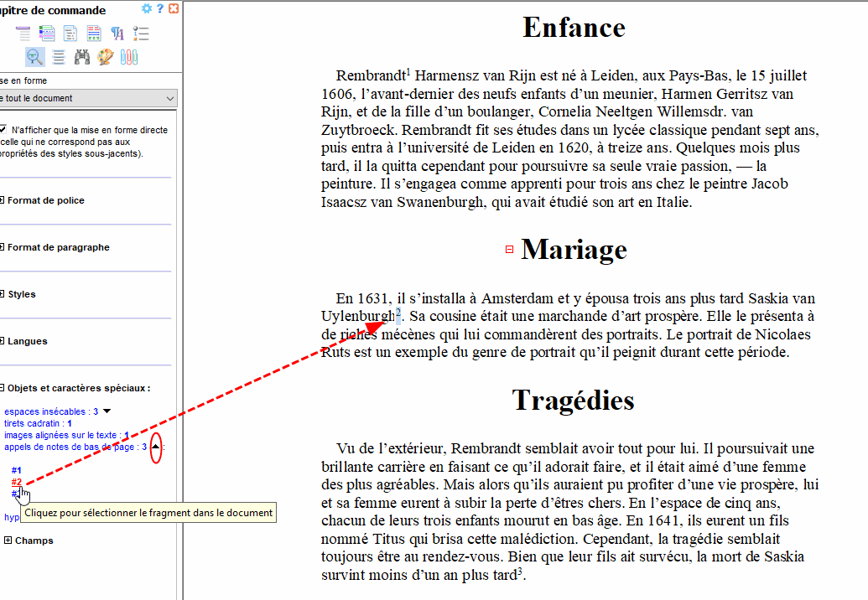Click the painter's palette icon

tap(105, 57)
